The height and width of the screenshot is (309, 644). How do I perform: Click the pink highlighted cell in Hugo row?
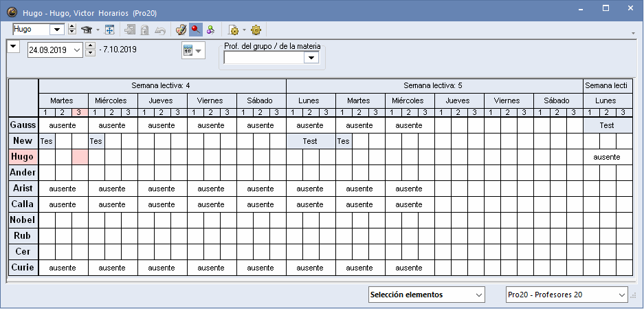pos(80,157)
